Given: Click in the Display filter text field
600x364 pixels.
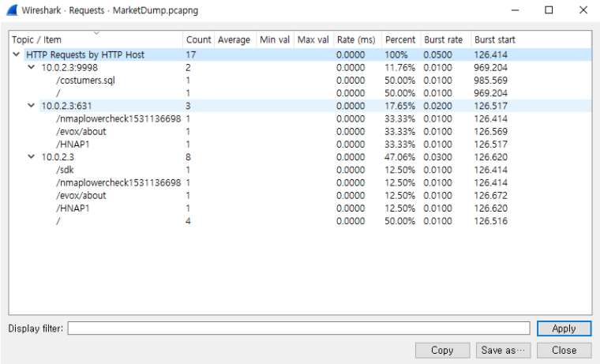Looking at the screenshot, I should click(x=299, y=328).
